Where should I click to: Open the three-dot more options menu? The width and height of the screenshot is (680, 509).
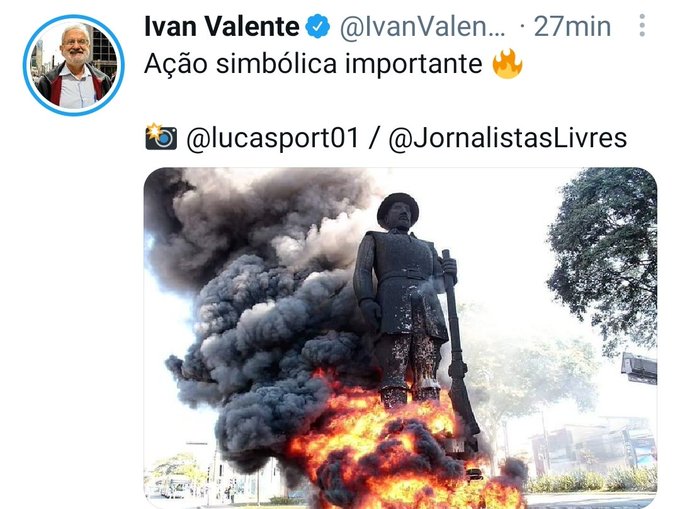click(642, 26)
